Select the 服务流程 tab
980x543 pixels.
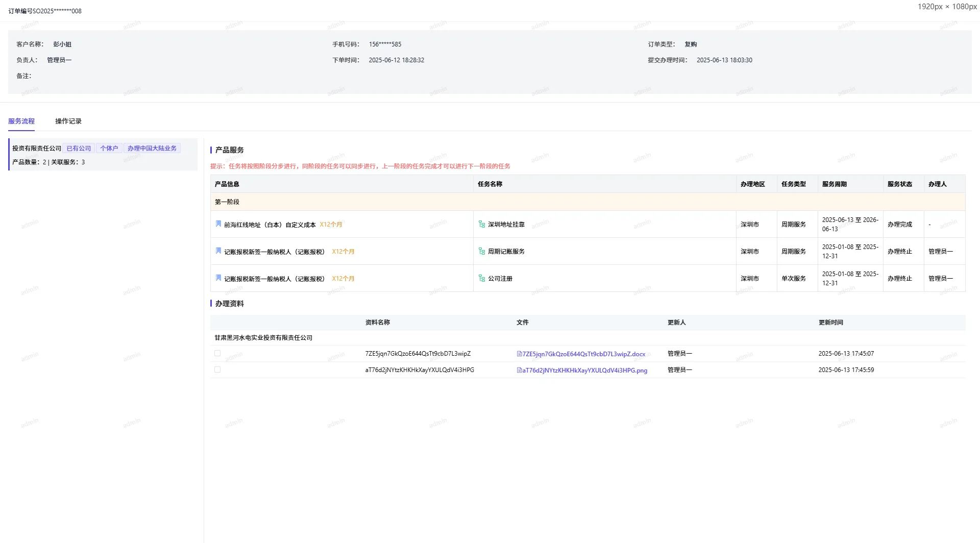pyautogui.click(x=21, y=121)
